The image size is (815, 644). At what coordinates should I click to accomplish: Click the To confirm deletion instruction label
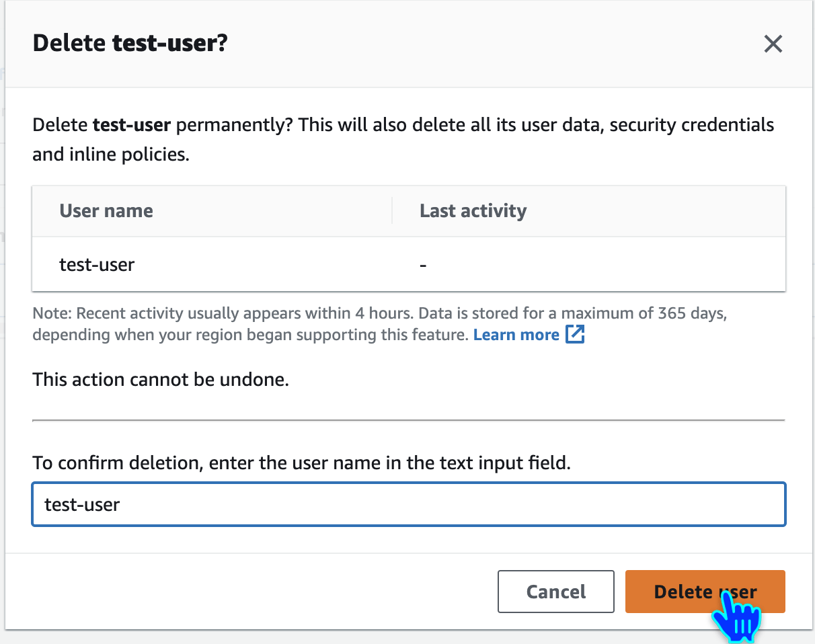tap(301, 463)
